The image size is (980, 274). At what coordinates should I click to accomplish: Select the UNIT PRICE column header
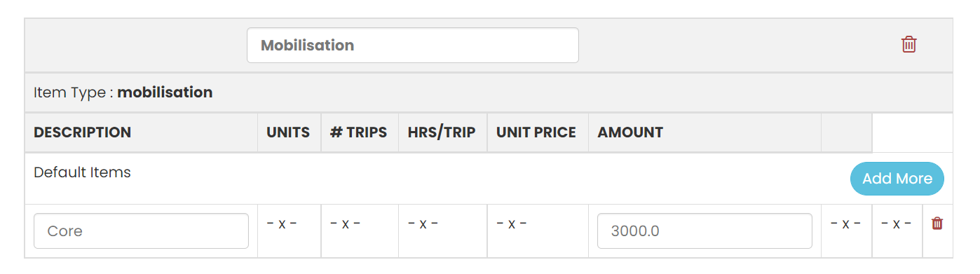[x=536, y=132]
